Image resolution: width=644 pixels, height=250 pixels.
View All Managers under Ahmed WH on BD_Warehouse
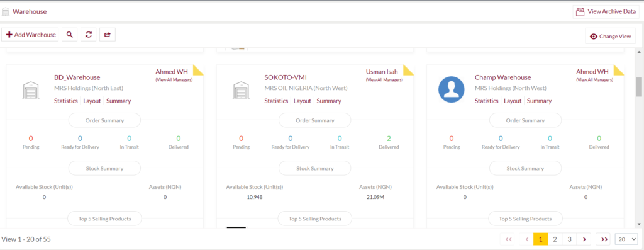174,80
